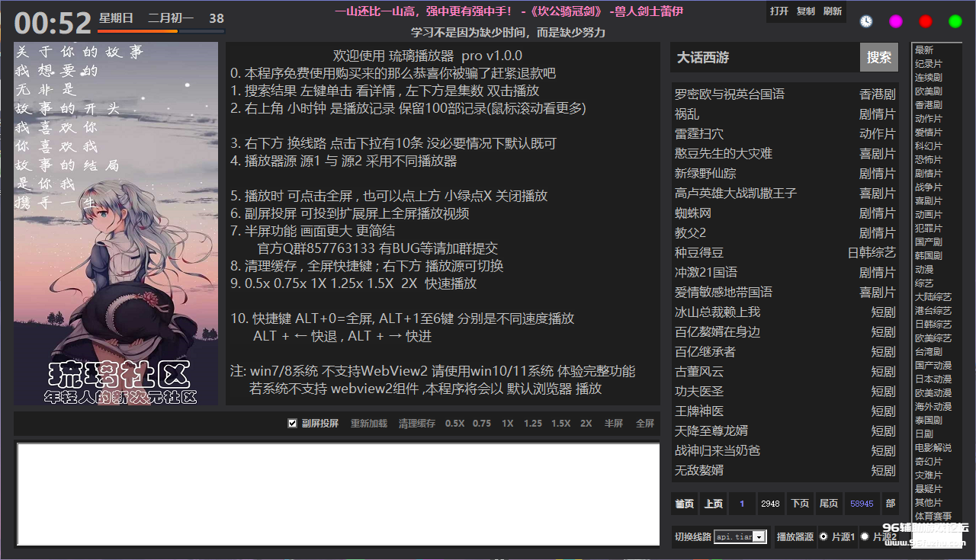The height and width of the screenshot is (560, 976).
Task: Click the 大话西游 search input field
Action: (x=765, y=57)
